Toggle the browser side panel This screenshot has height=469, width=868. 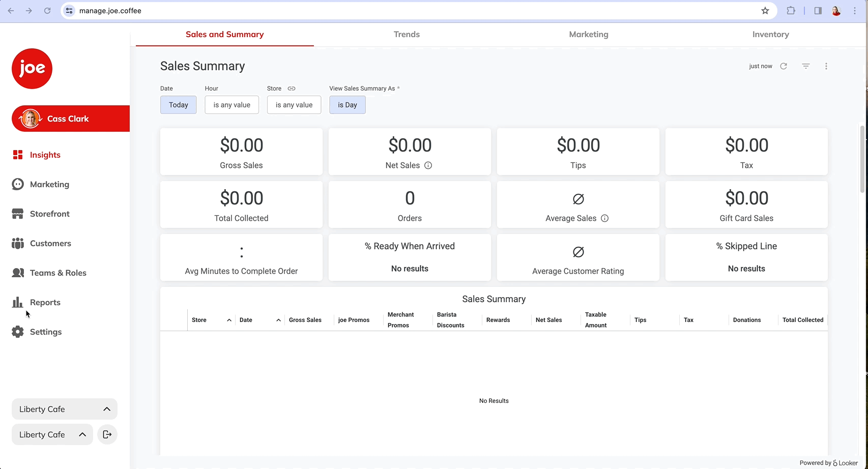(818, 11)
